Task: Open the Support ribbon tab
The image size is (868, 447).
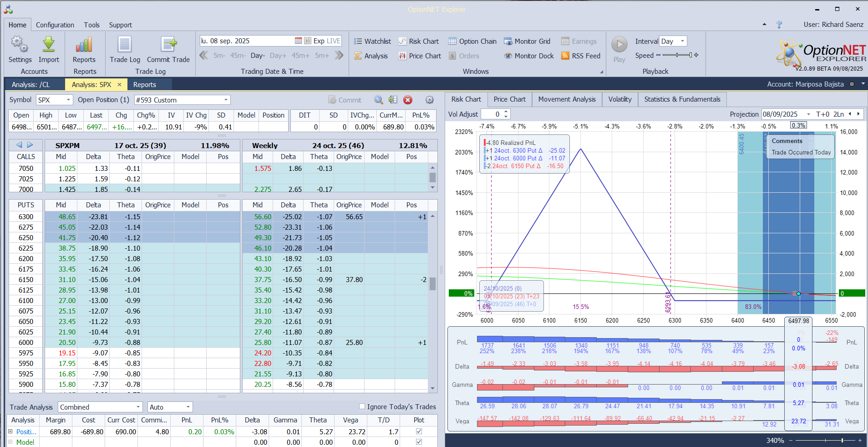Action: tap(121, 25)
